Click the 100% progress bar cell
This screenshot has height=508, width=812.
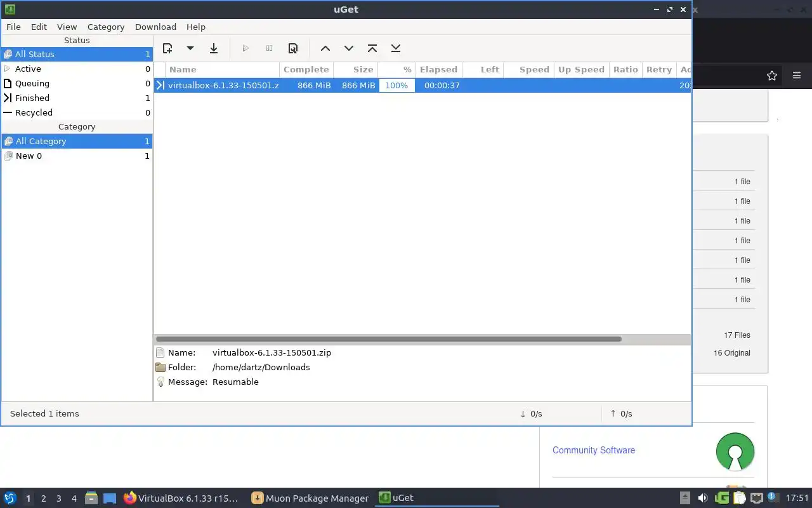396,85
